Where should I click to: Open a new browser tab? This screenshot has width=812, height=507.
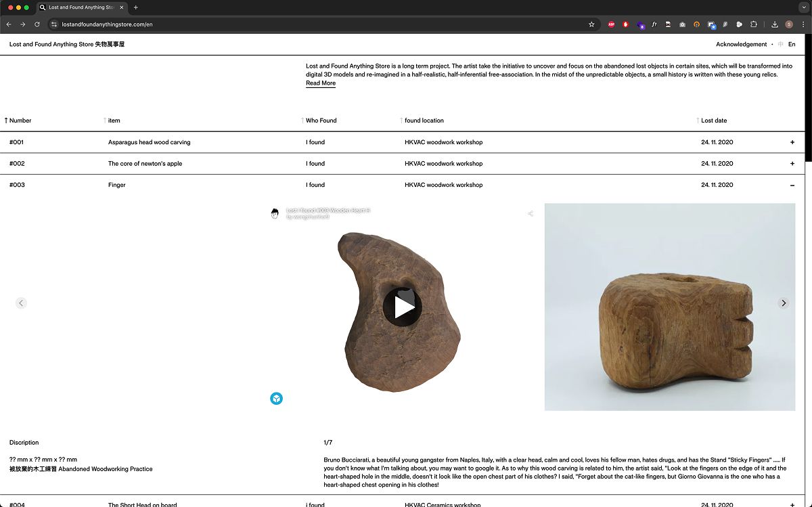(136, 7)
